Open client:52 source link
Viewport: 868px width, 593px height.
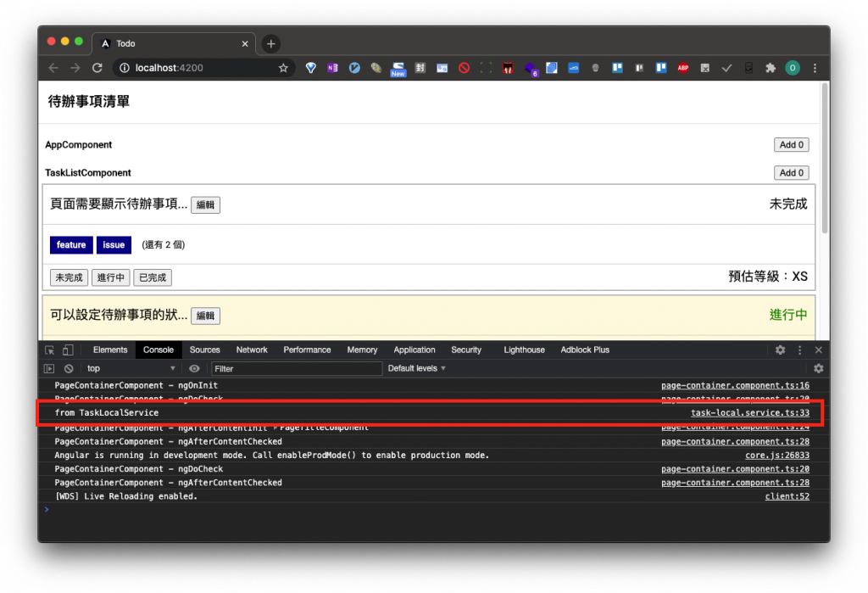787,496
